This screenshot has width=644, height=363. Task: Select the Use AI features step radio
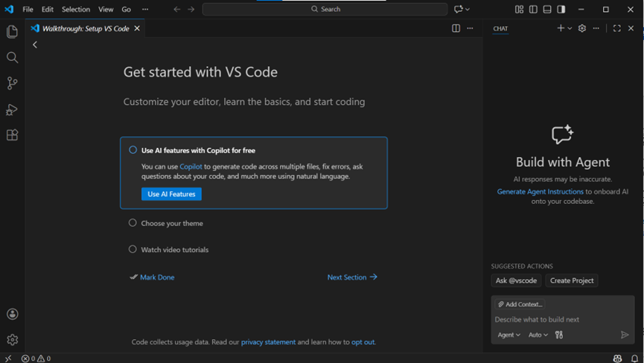[133, 150]
